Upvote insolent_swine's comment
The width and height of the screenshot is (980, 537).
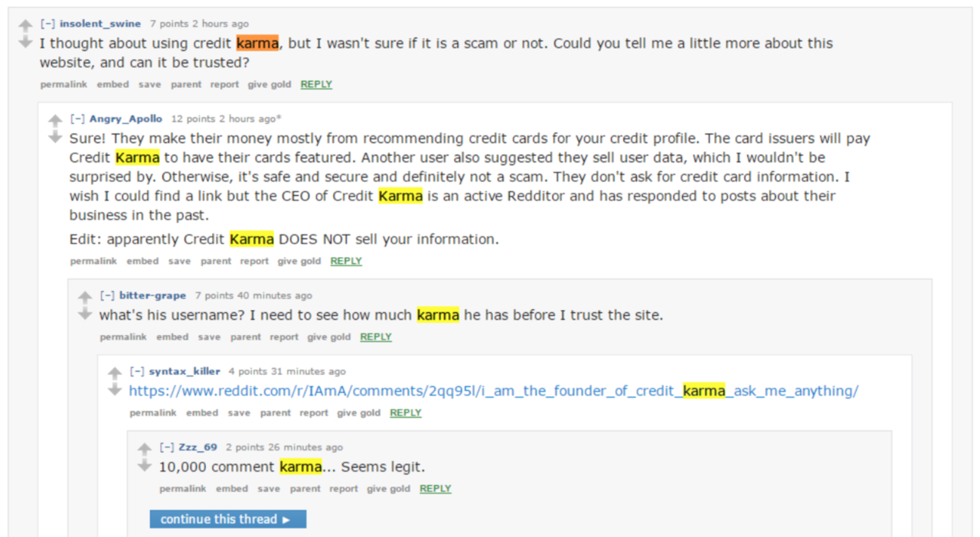pos(25,25)
